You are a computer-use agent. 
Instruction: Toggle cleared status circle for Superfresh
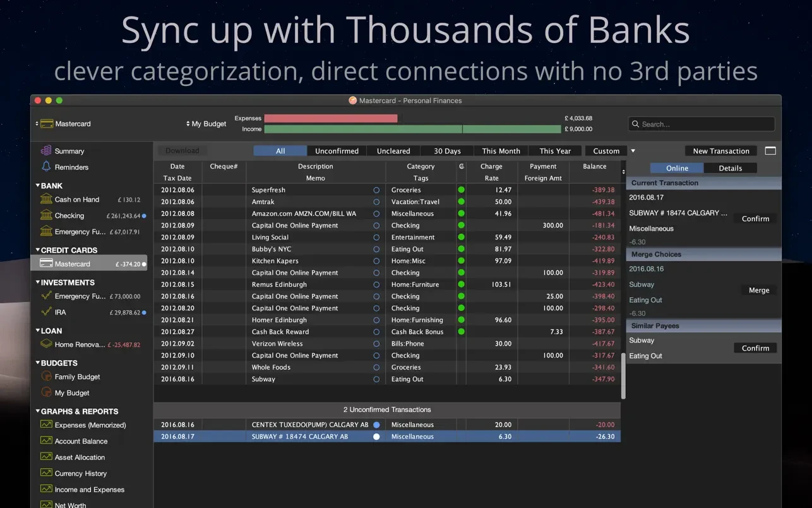(376, 190)
